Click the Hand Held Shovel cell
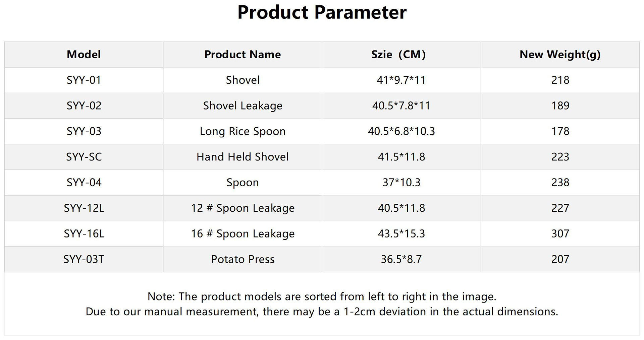Screen dimensions: 644x340 tap(243, 157)
